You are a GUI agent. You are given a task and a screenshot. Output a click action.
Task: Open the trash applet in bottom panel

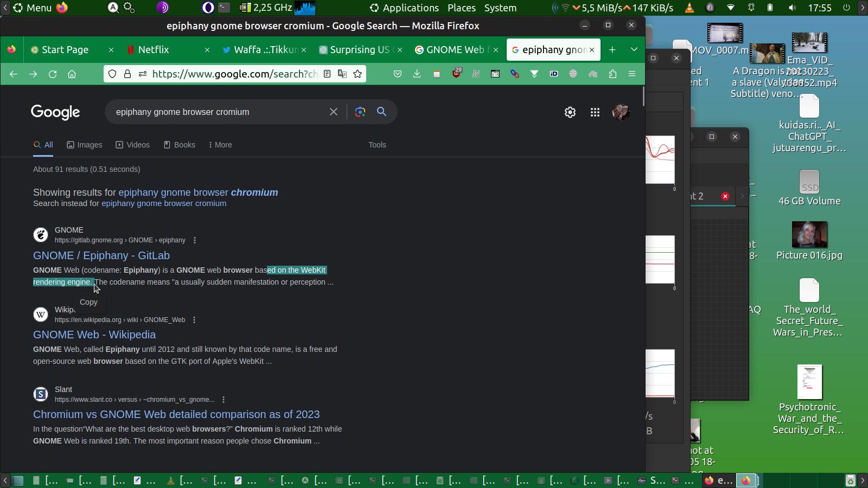[851, 480]
